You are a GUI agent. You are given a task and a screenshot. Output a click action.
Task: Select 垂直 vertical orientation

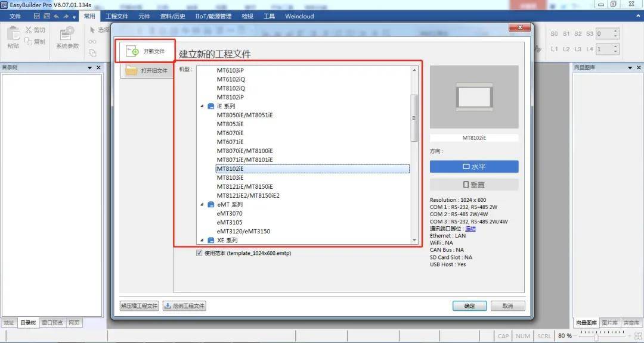point(474,185)
